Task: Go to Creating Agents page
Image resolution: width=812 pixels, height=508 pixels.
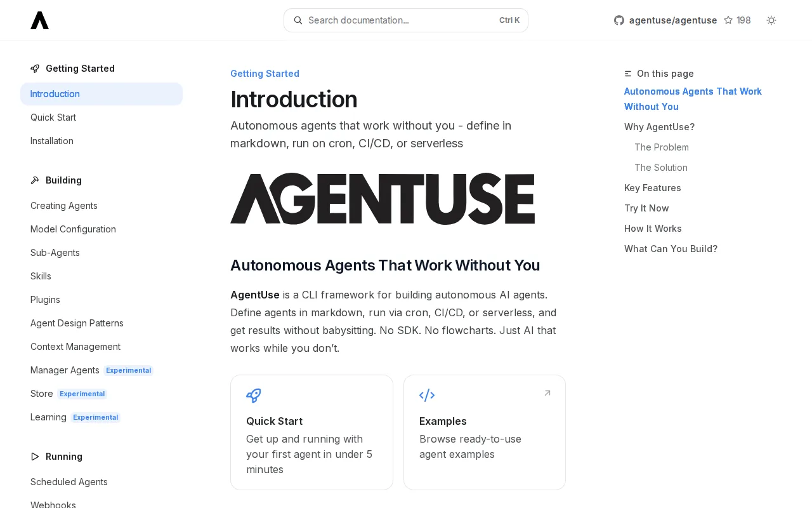Action: 101,206
